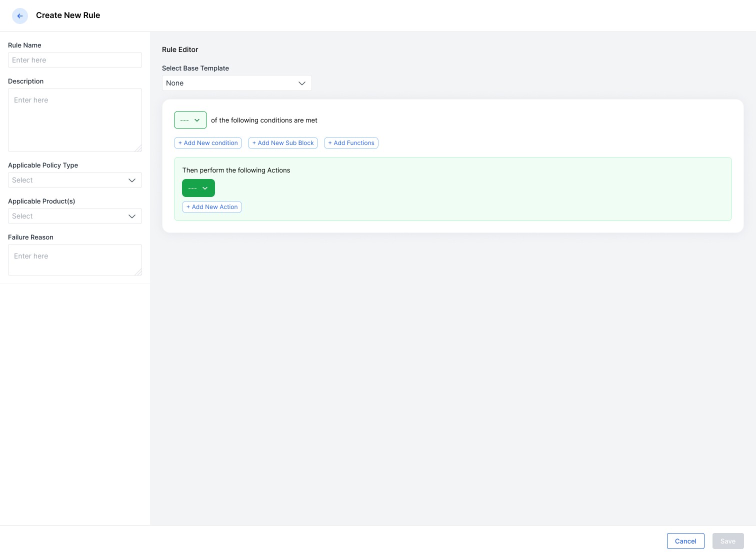Open the conditions match dropdown before 'of the following conditions are met'
The height and width of the screenshot is (557, 756).
coord(190,120)
